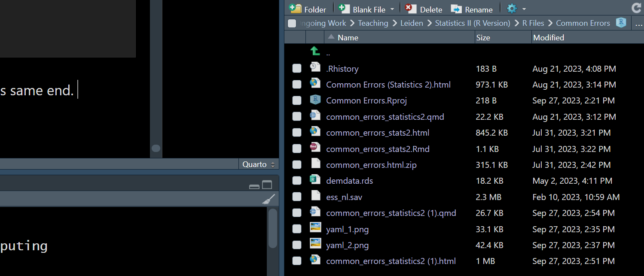Open common_errors_statistics2.qmd file
The height and width of the screenshot is (276, 644).
(385, 117)
